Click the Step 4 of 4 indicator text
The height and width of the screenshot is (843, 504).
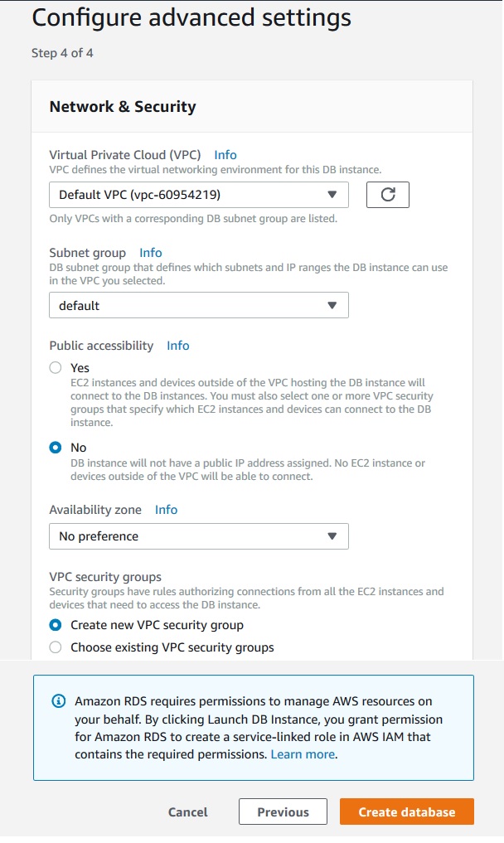click(x=68, y=53)
